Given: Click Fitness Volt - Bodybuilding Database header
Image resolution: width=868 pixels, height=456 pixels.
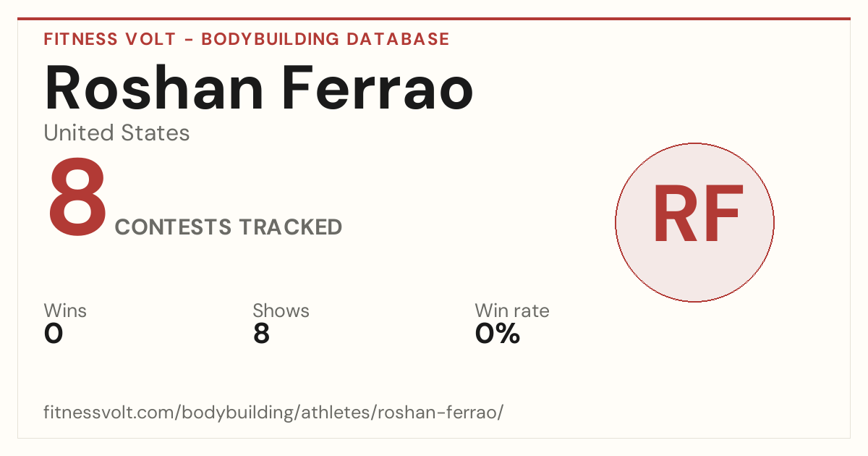Looking at the screenshot, I should point(247,39).
